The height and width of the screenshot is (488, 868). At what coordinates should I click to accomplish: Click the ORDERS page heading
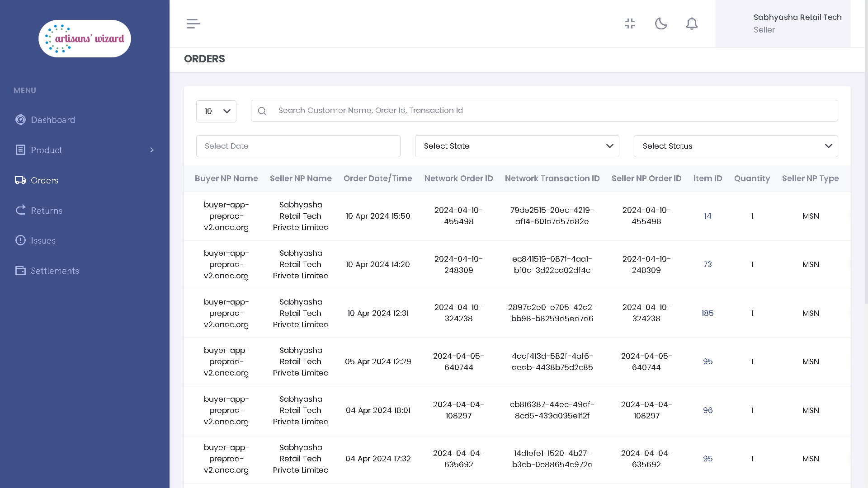click(204, 59)
